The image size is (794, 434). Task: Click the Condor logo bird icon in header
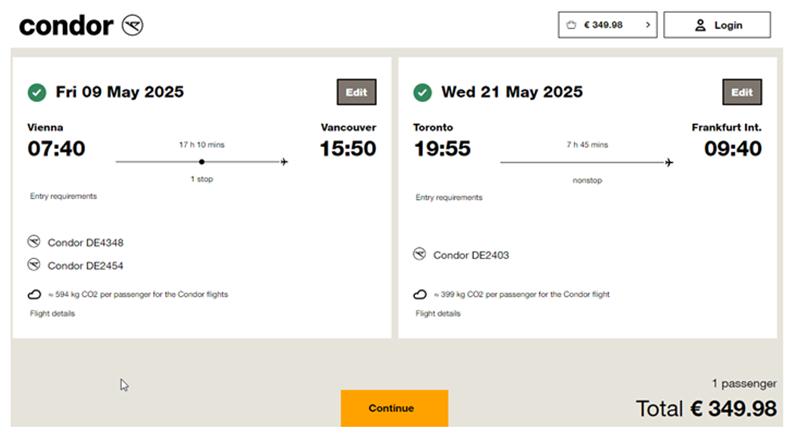(133, 25)
